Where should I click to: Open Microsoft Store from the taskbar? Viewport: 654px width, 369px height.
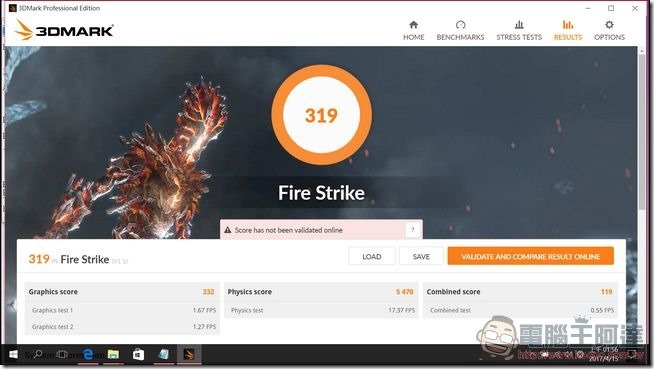[138, 354]
